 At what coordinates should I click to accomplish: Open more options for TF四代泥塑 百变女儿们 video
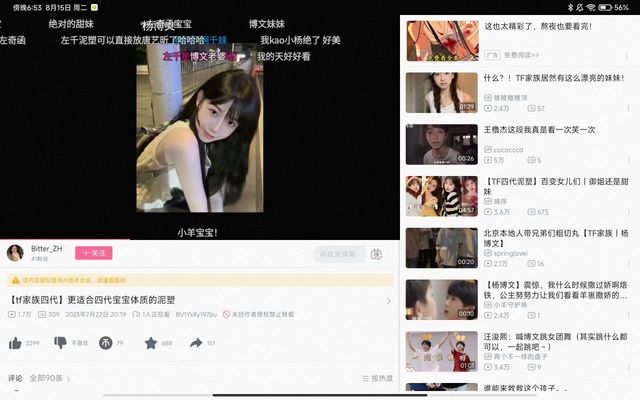pos(628,212)
